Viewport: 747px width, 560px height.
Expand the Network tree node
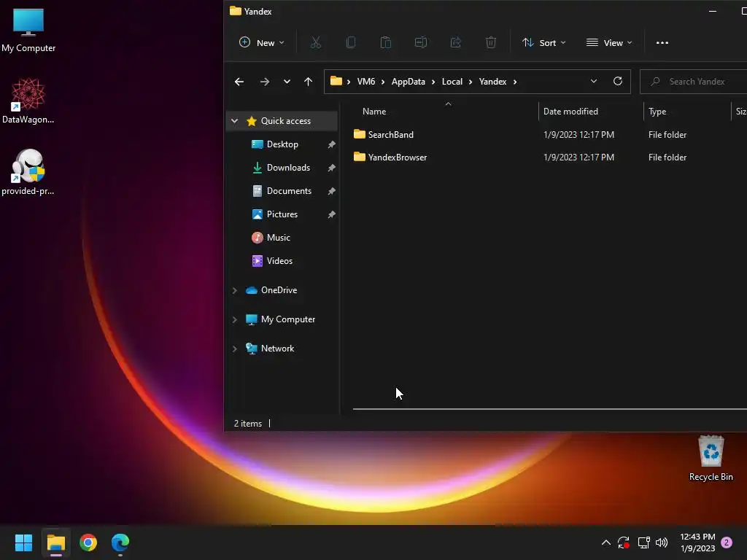tap(234, 349)
